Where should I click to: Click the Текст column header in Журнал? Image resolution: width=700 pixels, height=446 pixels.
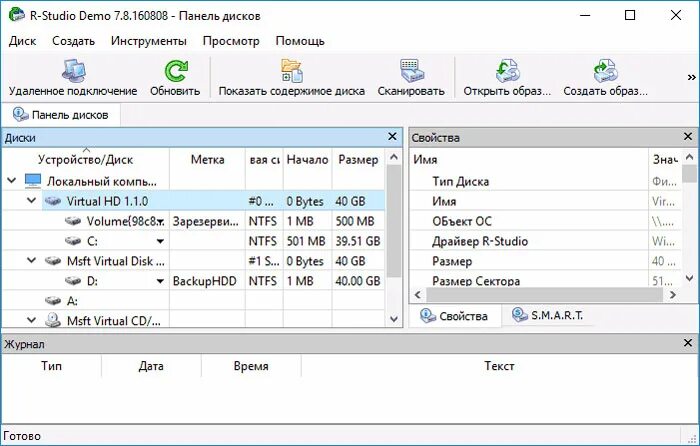coord(499,366)
